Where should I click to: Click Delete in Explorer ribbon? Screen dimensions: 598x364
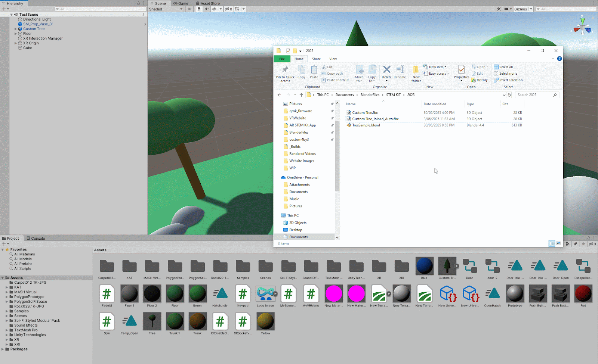[387, 72]
